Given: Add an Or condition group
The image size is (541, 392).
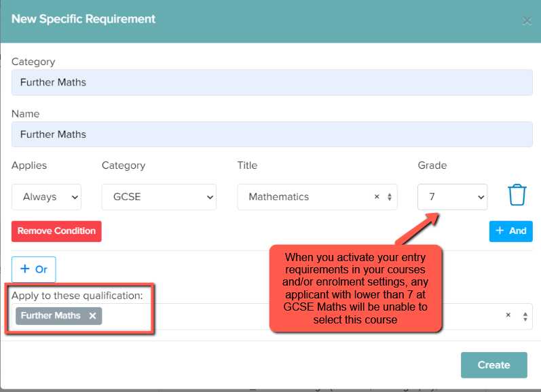Looking at the screenshot, I should coord(34,269).
